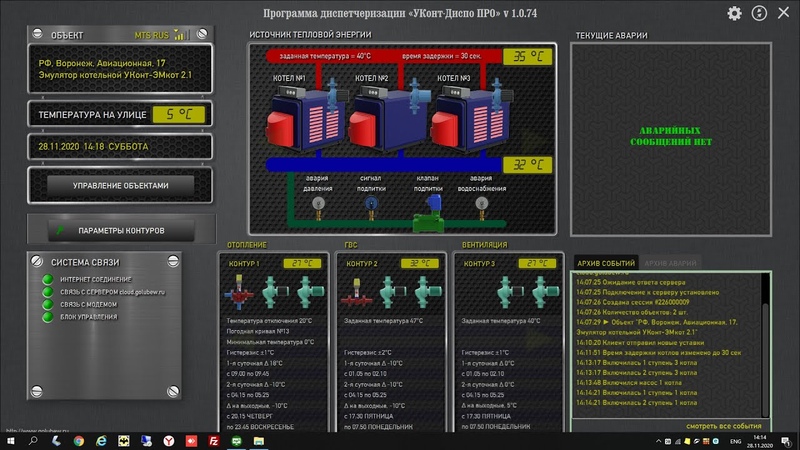The height and width of the screenshot is (450, 800).
Task: Select the Котел №1 boiler icon
Action: (304, 118)
